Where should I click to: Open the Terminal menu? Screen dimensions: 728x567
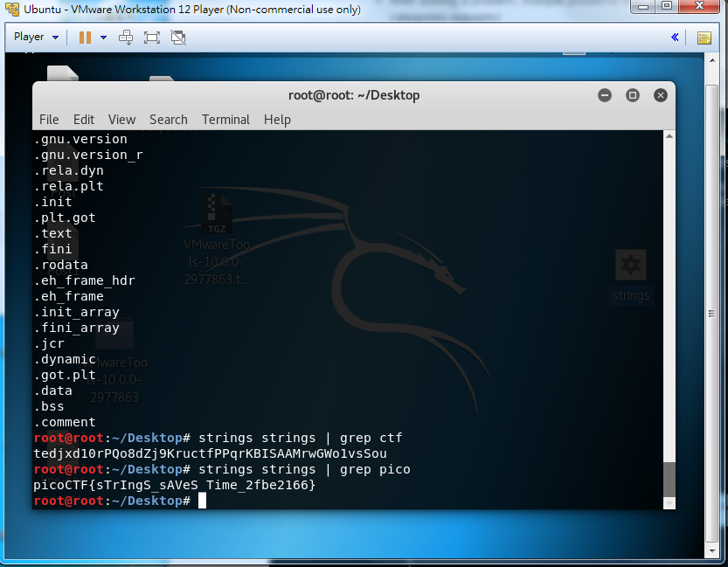click(225, 120)
